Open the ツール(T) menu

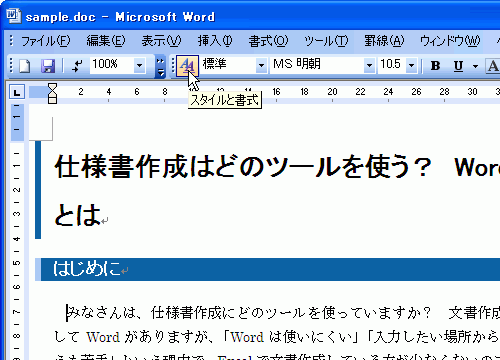(326, 41)
